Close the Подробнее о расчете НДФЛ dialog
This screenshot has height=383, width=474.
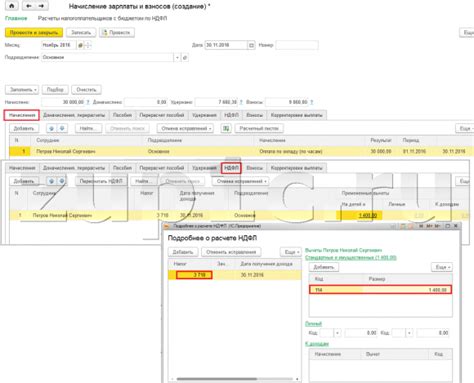click(456, 226)
